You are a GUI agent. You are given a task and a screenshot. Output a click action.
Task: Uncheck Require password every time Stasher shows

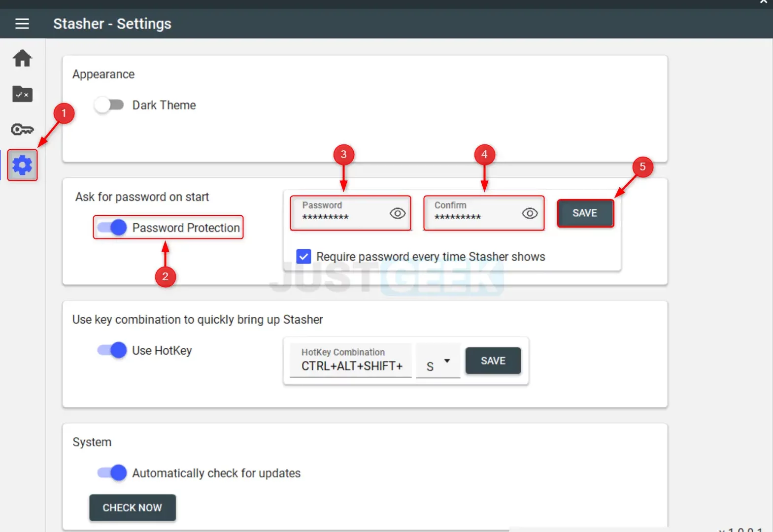pyautogui.click(x=303, y=257)
